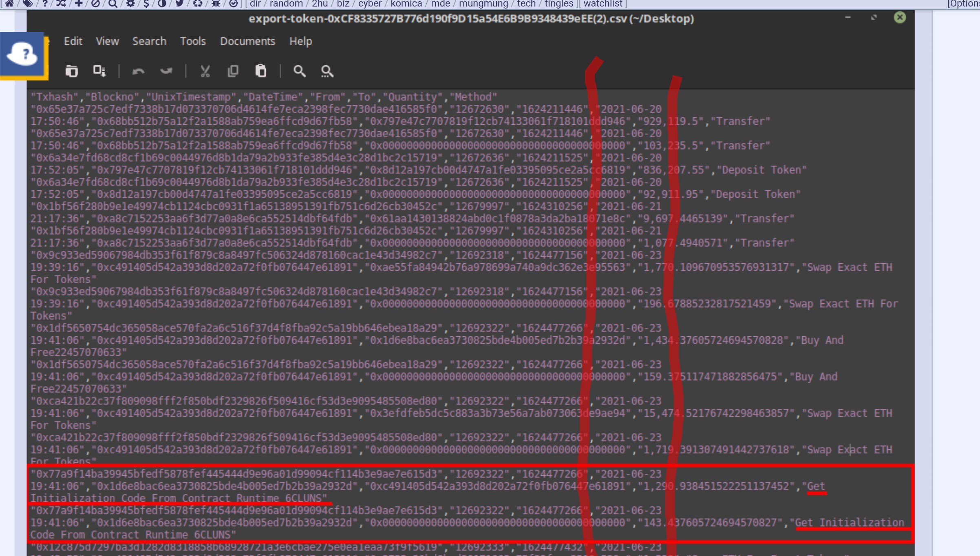Click the shuffle icon in site nav bar
The image size is (980, 556).
click(61, 4)
